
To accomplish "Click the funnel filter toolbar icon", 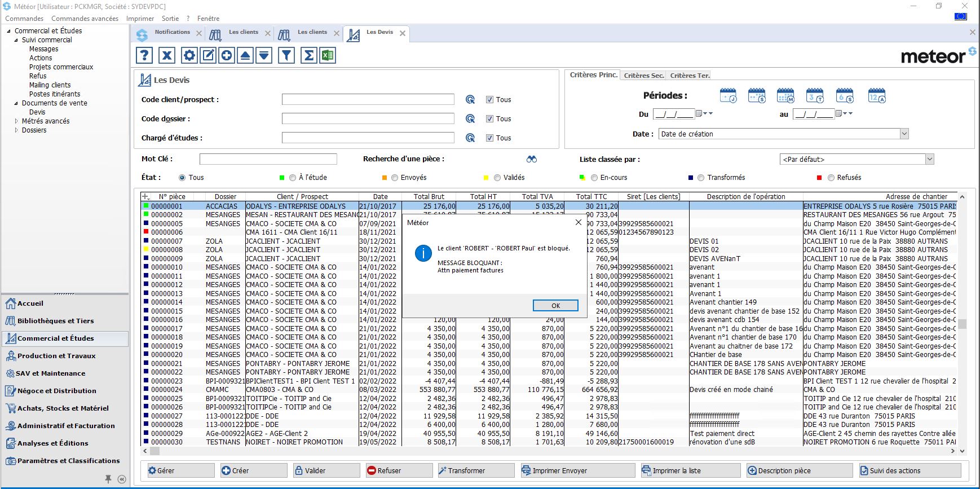I will tap(286, 55).
